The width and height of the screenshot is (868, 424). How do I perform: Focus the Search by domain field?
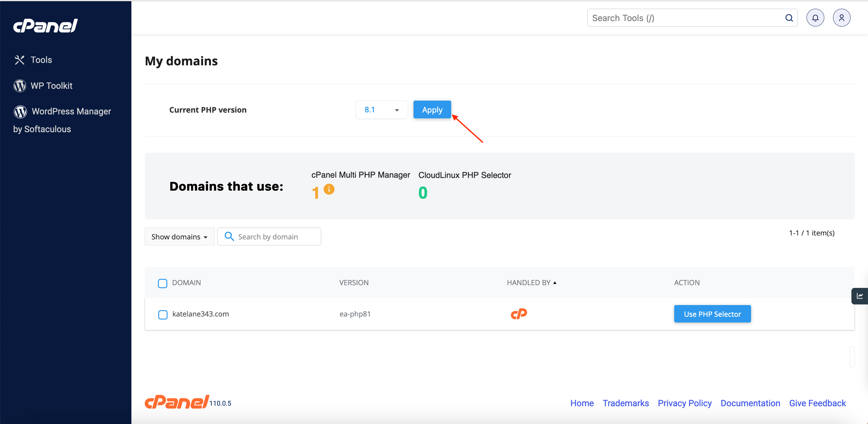269,236
